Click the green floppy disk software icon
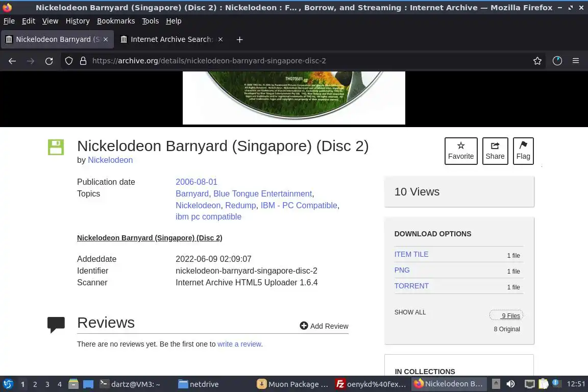Image resolution: width=588 pixels, height=392 pixels. pyautogui.click(x=56, y=147)
